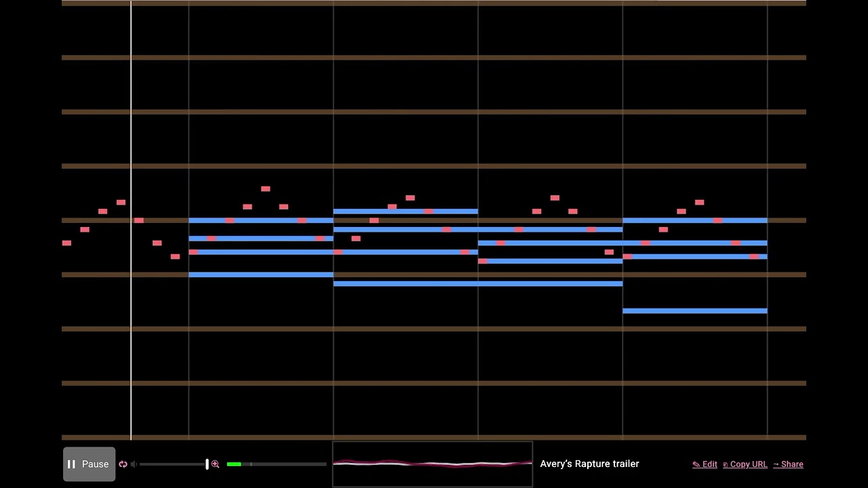
Task: Mute audio with the speaker icon
Action: 134,464
